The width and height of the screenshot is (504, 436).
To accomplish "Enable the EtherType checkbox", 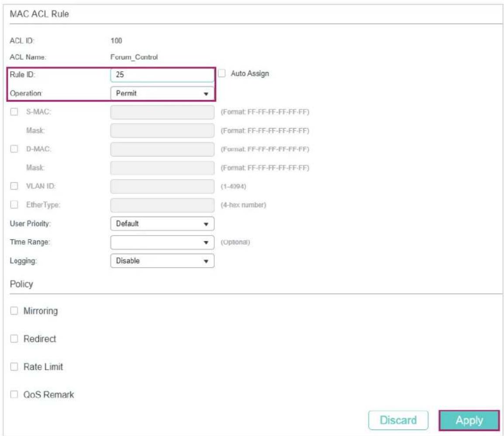I will click(x=14, y=204).
